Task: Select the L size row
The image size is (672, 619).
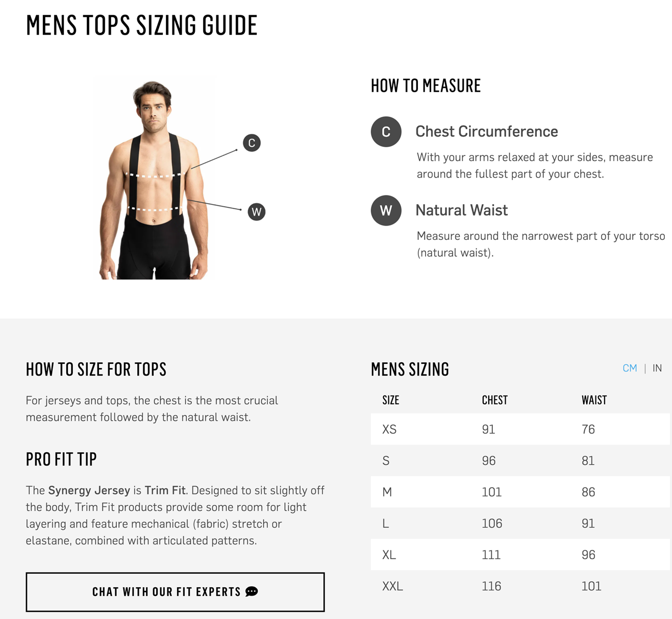Action: pos(520,524)
